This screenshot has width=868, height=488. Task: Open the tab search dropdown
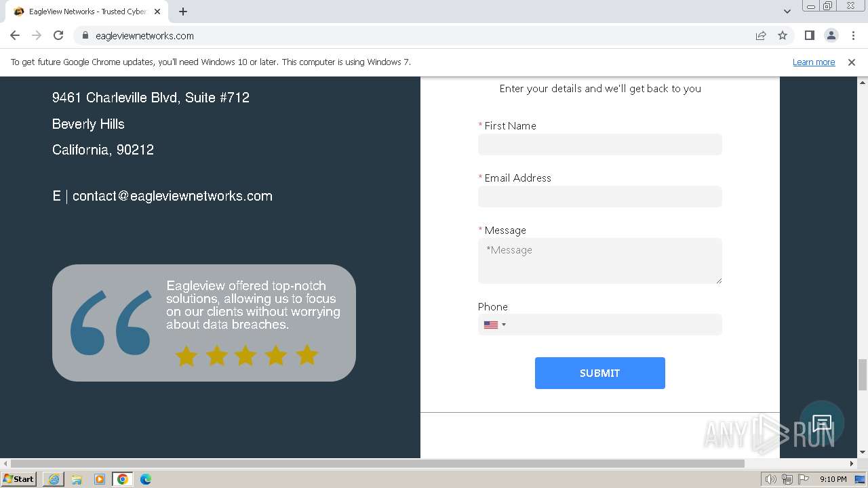pos(787,12)
